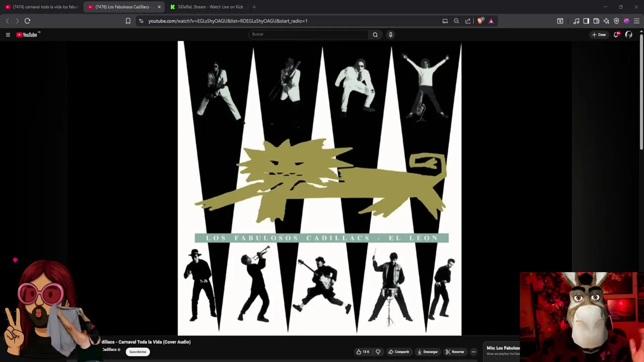The width and height of the screenshot is (644, 362).
Task: Go back with the browser back arrow
Action: (7, 21)
